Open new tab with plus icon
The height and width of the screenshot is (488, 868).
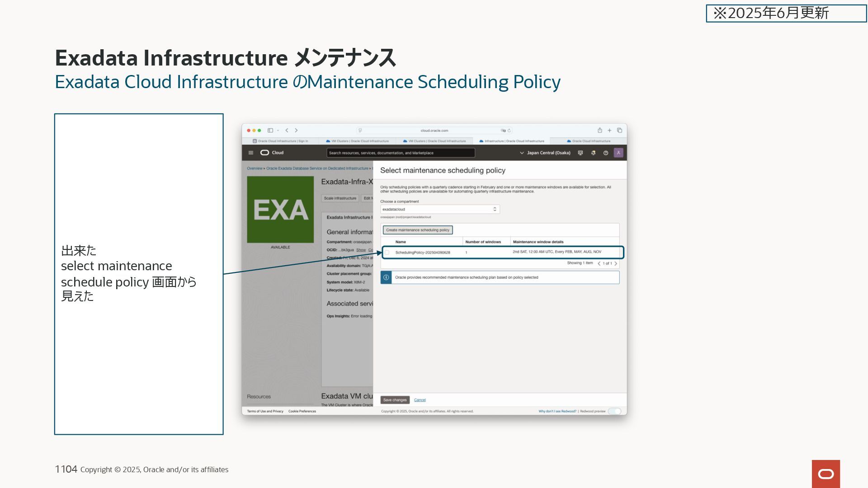click(x=609, y=130)
